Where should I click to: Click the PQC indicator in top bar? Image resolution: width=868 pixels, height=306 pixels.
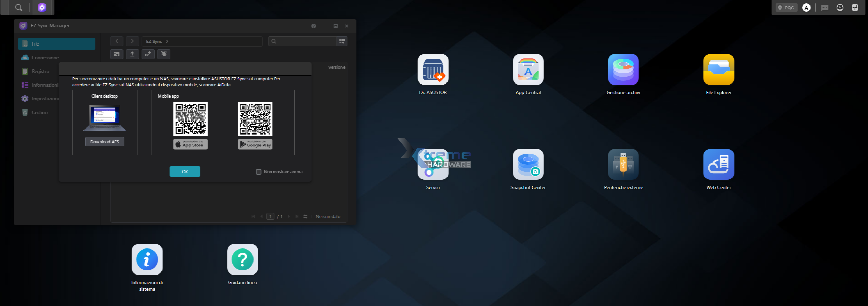(786, 8)
